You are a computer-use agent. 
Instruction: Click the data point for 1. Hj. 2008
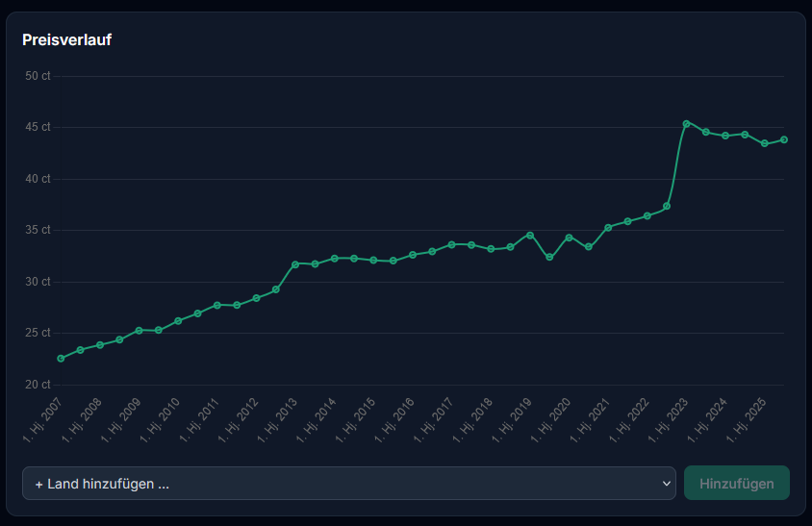tap(100, 345)
